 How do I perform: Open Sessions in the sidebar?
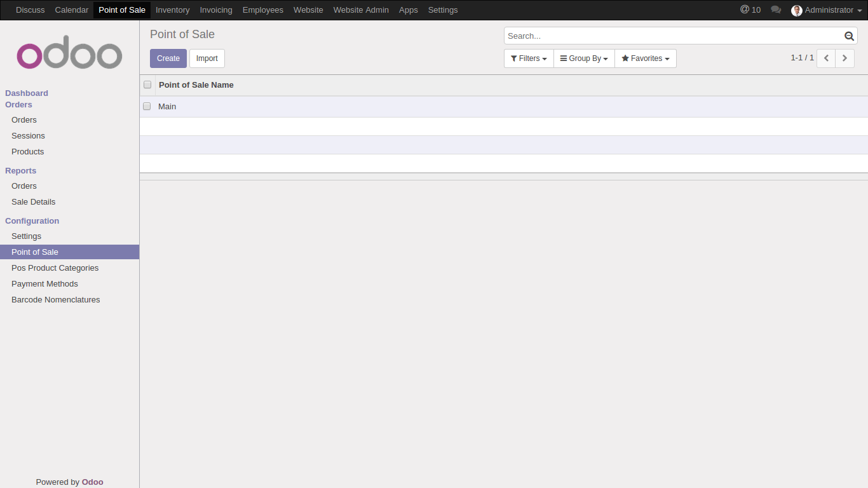tap(28, 136)
